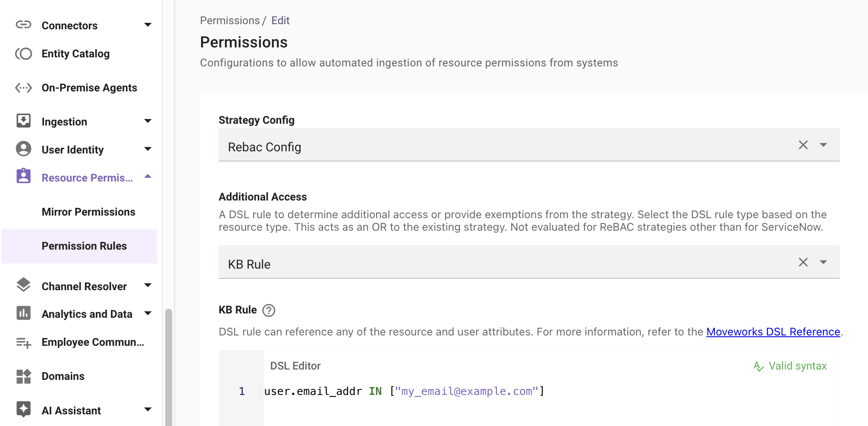The height and width of the screenshot is (426, 868).
Task: Clear the KB Rule selection
Action: pyautogui.click(x=803, y=262)
